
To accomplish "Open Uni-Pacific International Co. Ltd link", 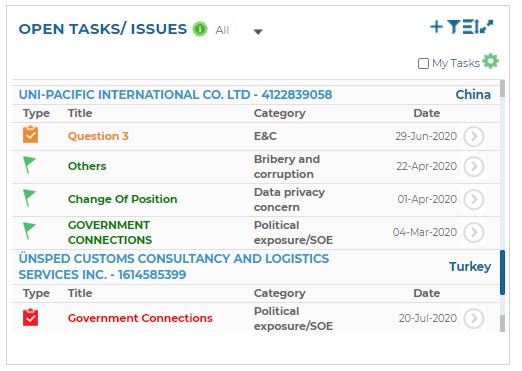I will [x=175, y=95].
